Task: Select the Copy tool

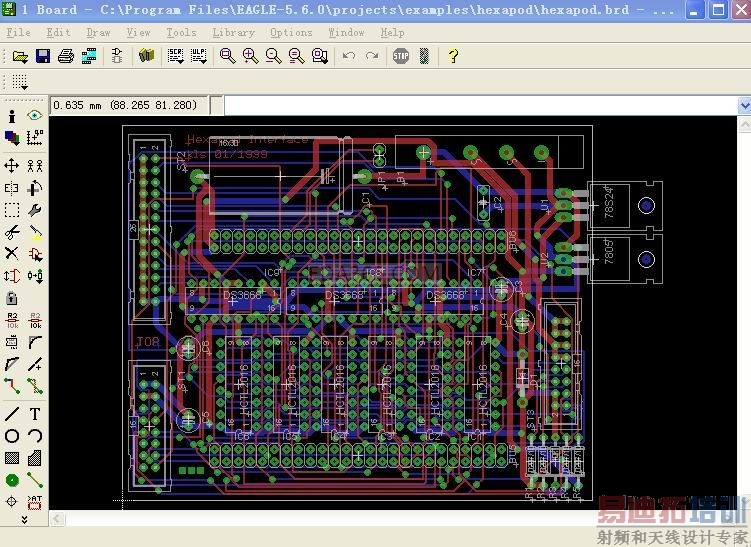Action: click(34, 166)
